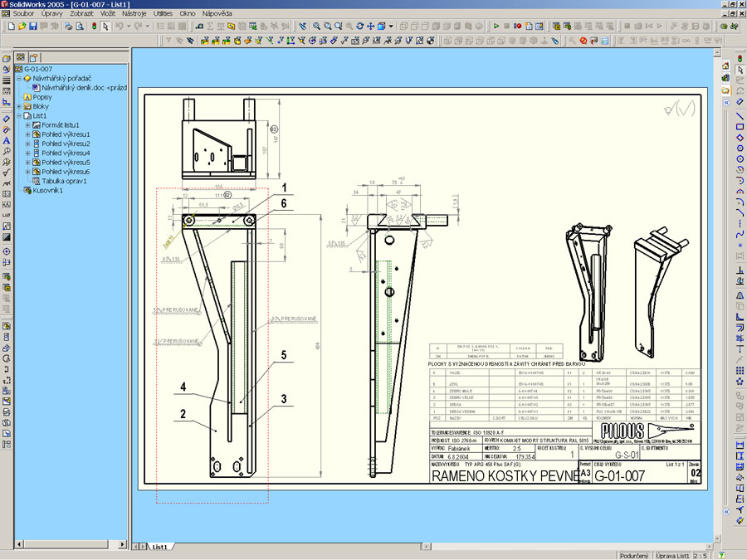Viewport: 747px width, 560px height.
Task: Collapse the List1 tree node
Action: 19,115
